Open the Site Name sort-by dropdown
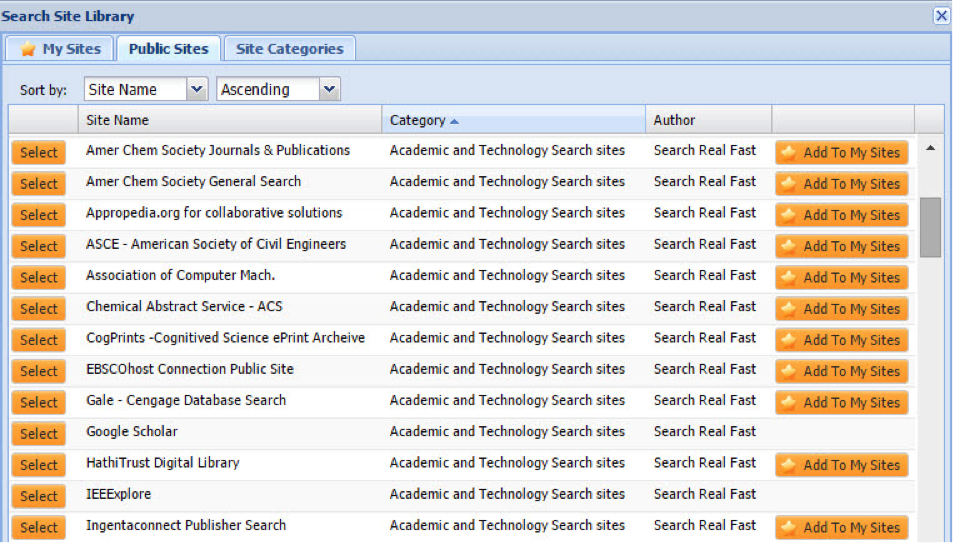This screenshot has height=543, width=953. point(196,89)
